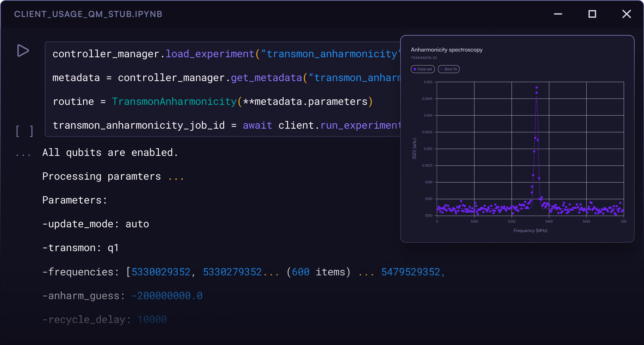Select output text 'All qubits are enabled.'
644x345 pixels.
pyautogui.click(x=110, y=152)
